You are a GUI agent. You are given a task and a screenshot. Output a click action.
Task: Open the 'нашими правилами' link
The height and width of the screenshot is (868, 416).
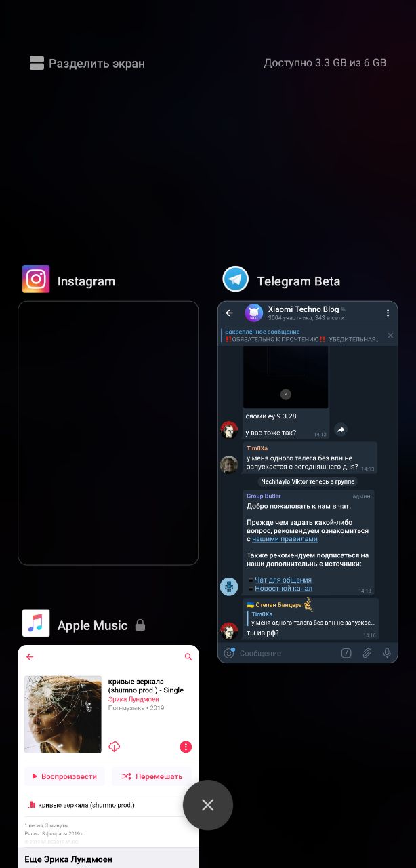(285, 539)
